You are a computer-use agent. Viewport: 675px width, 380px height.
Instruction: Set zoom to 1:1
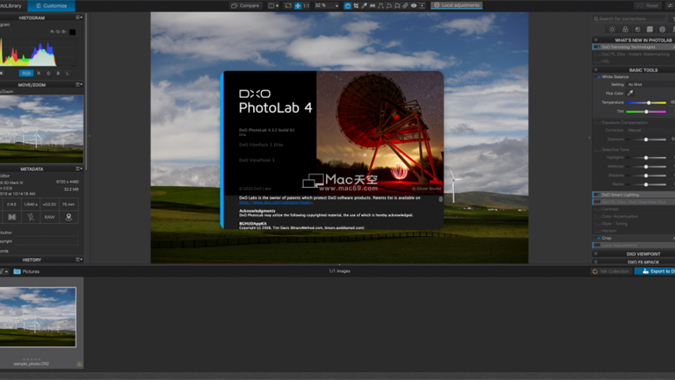(306, 6)
